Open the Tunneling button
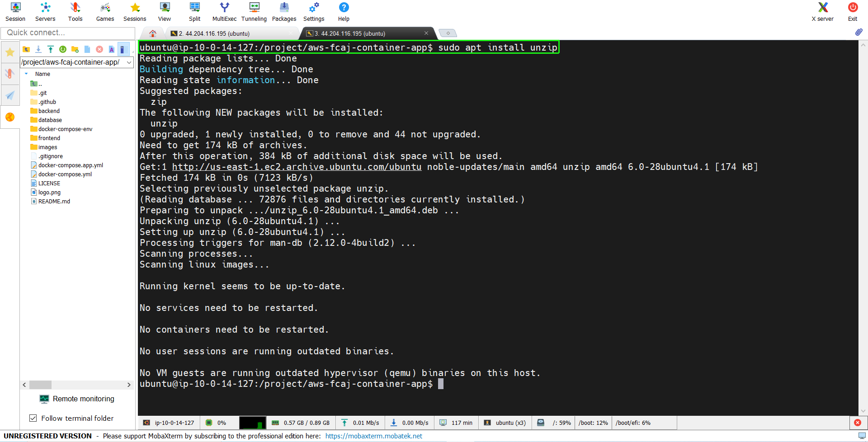Viewport: 868px width, 442px height. 254,12
